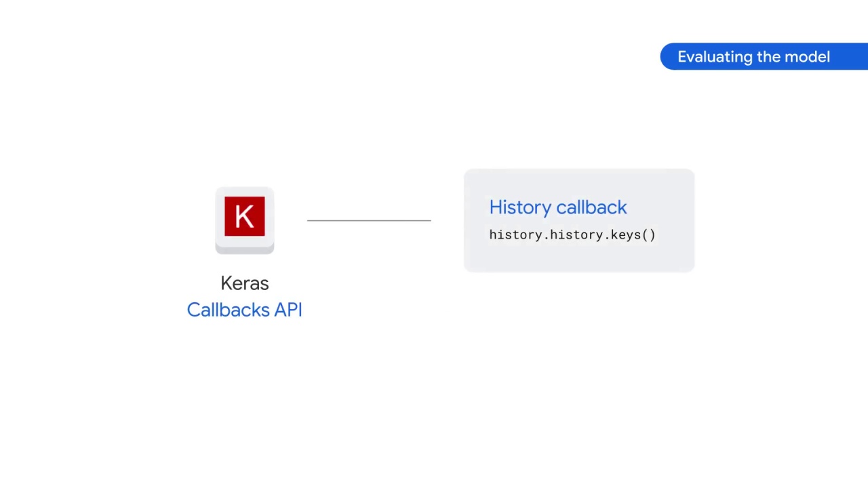Screen dimensions: 868x488
Task: Click the 'Keras' label under the logo
Action: click(245, 283)
